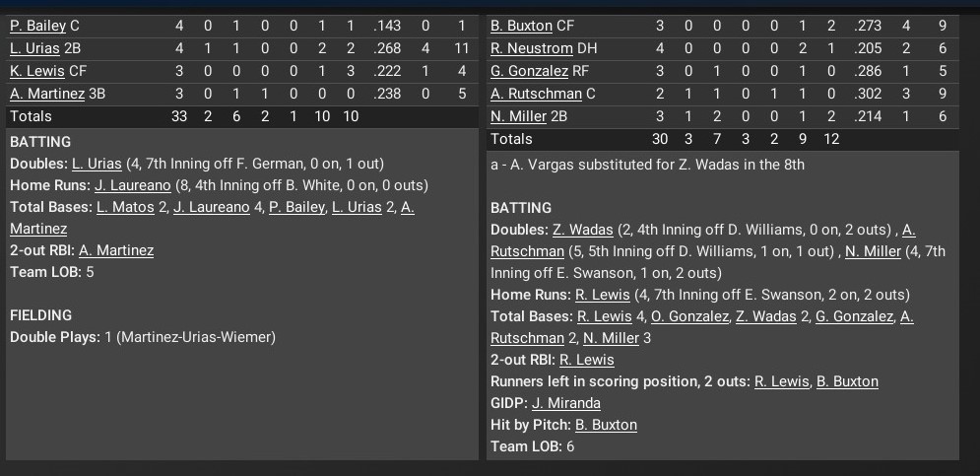Open B. Buxton link in runners left line
Image resolution: width=980 pixels, height=476 pixels.
coord(847,381)
